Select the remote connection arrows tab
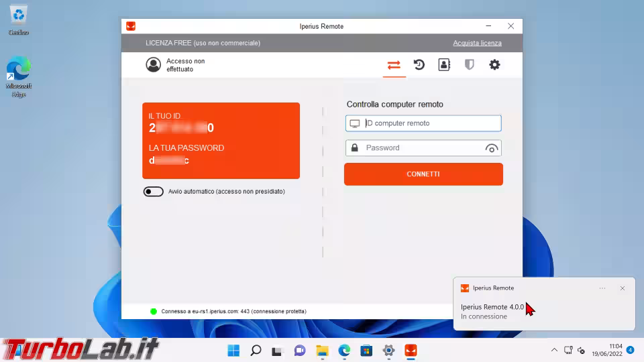This screenshot has height=362, width=644. click(x=394, y=65)
